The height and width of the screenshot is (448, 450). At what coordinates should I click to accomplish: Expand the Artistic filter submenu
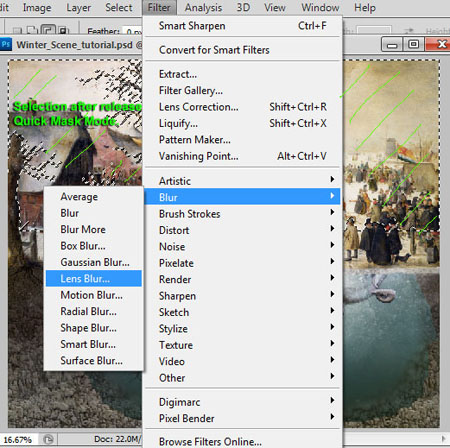coord(242,181)
